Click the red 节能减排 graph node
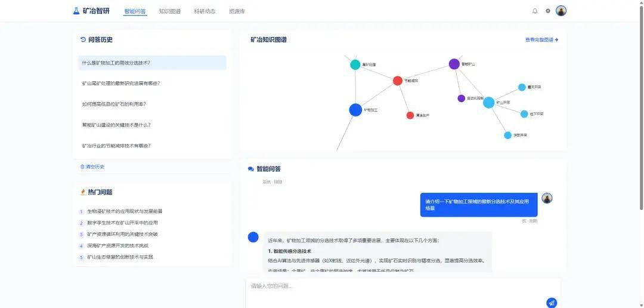644x308 pixels. [x=398, y=81]
